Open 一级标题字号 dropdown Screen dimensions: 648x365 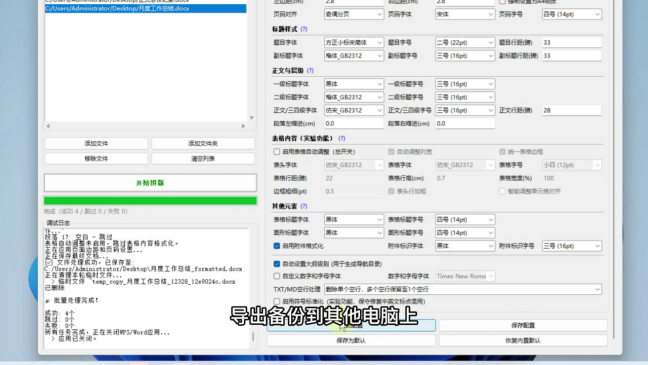[465, 84]
